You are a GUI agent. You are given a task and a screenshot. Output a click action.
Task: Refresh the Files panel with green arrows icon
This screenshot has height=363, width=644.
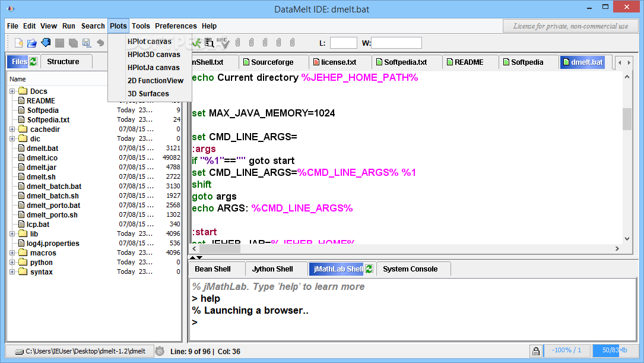tap(33, 62)
